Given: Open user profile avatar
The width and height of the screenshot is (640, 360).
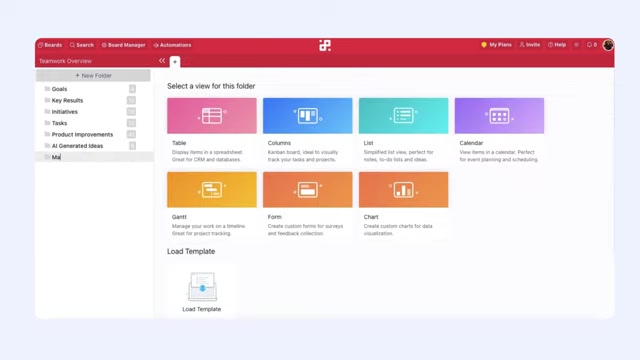Looking at the screenshot, I should click(x=608, y=45).
